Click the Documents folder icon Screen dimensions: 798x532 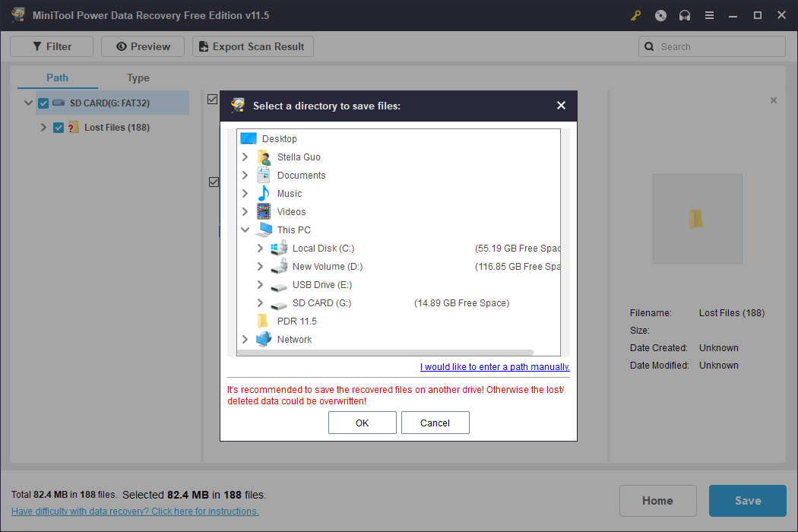tap(264, 175)
